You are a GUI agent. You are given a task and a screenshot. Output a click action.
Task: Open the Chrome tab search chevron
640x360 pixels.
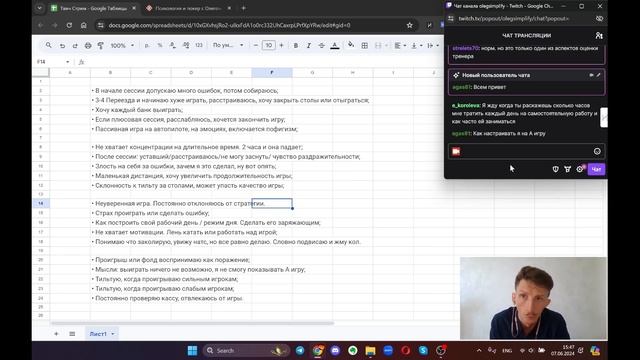[x=40, y=8]
